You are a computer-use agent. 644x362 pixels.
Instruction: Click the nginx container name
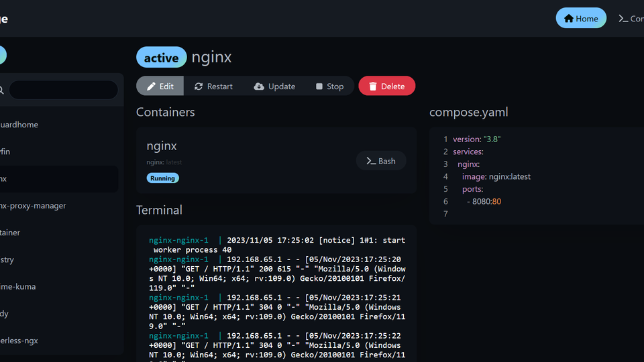(x=162, y=146)
